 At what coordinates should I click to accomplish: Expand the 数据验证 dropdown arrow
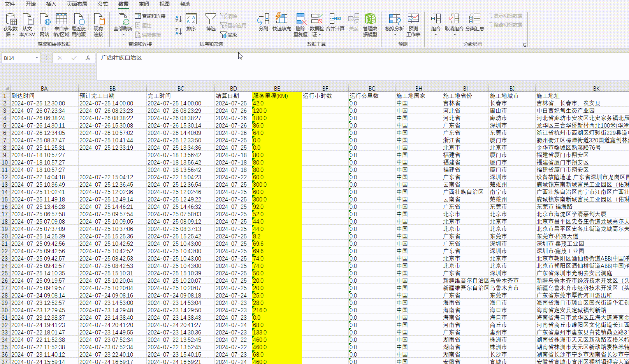click(x=320, y=35)
